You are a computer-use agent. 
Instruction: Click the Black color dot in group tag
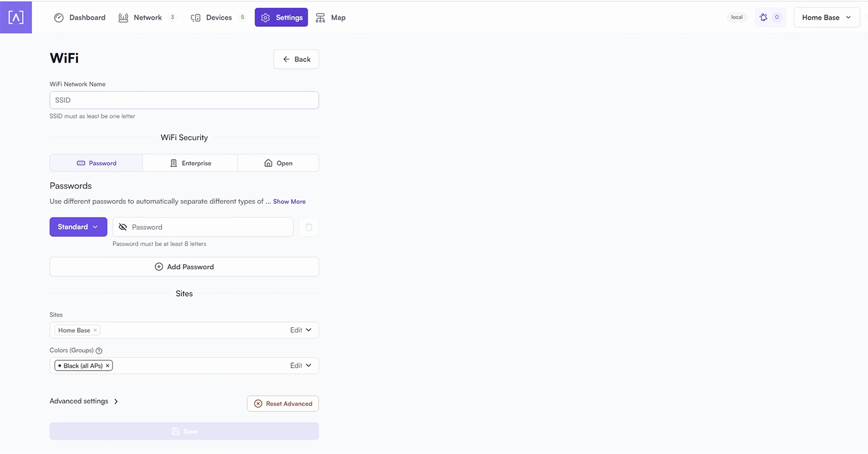(x=60, y=366)
